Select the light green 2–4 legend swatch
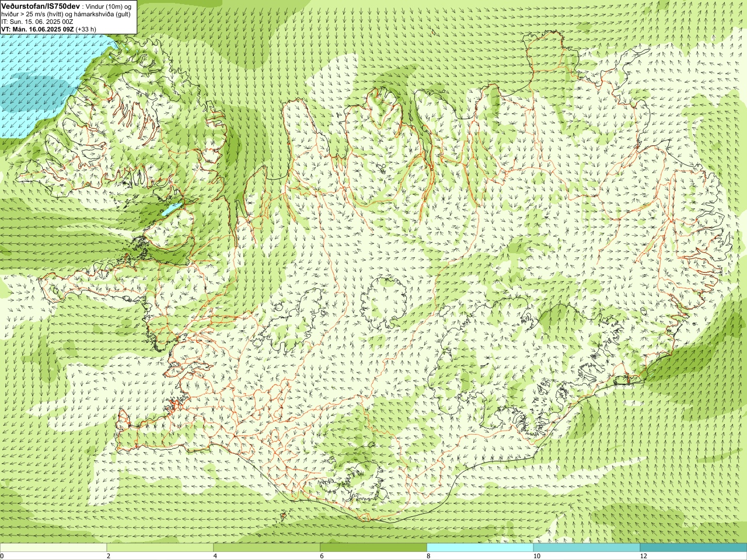This screenshot has height=560, width=747. (160, 548)
